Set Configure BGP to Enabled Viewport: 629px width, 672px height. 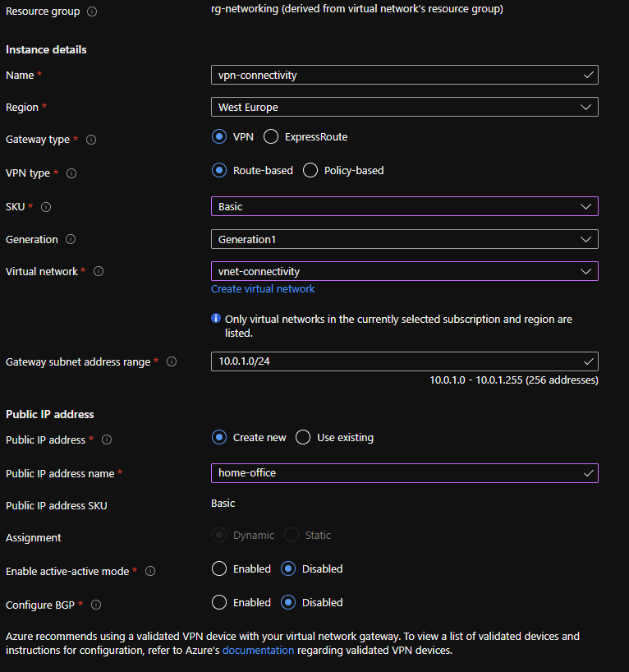[x=219, y=602]
